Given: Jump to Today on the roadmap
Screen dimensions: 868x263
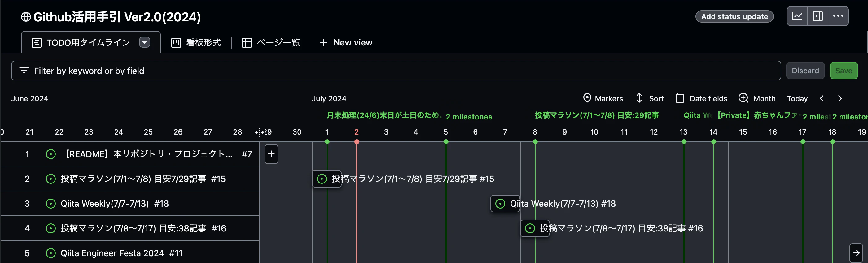Looking at the screenshot, I should [x=797, y=98].
